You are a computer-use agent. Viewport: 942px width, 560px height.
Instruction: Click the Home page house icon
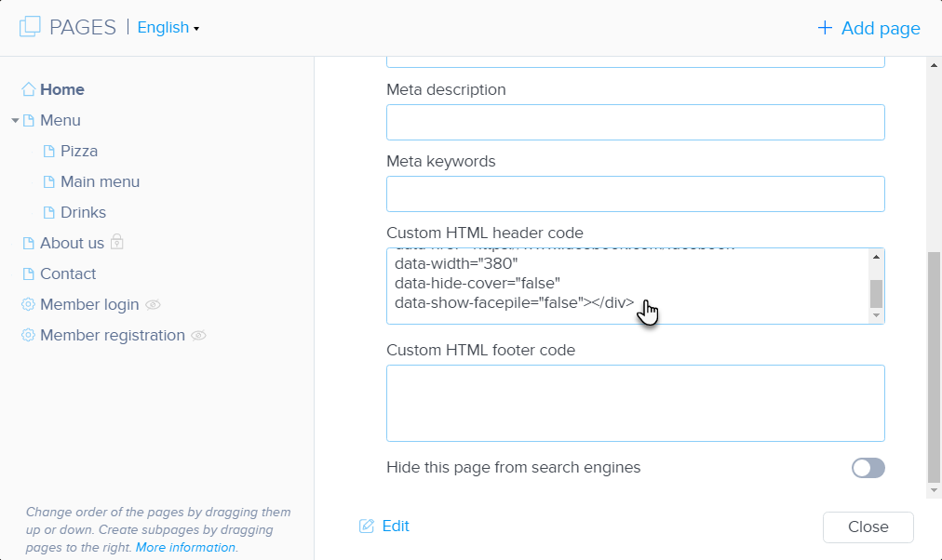(28, 89)
